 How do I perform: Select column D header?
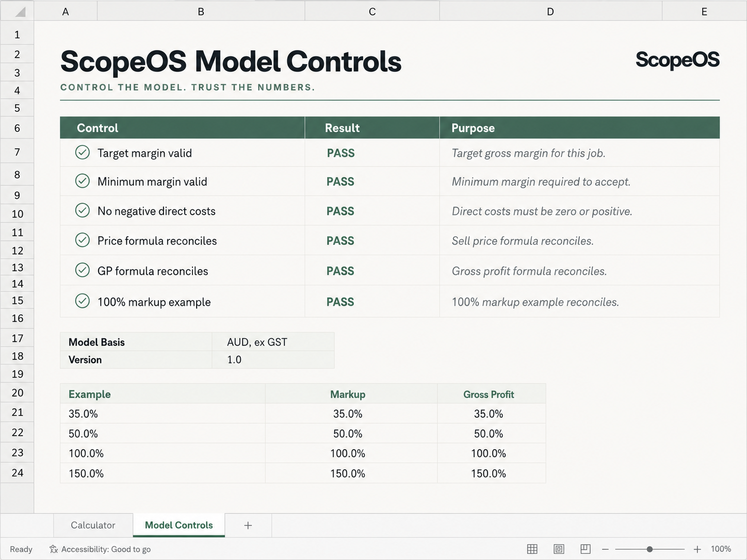click(x=550, y=11)
